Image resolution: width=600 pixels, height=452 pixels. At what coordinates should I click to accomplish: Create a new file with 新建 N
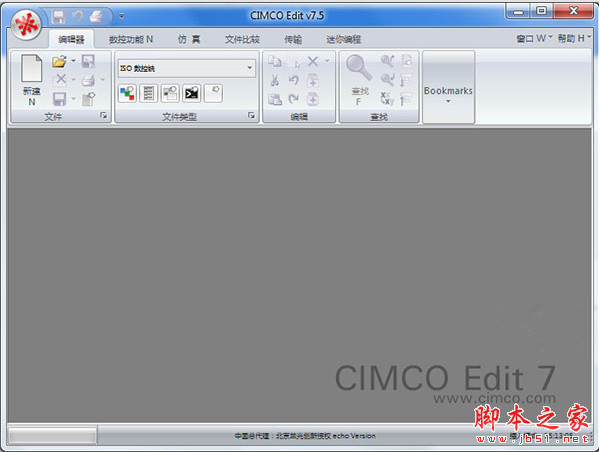click(x=31, y=80)
